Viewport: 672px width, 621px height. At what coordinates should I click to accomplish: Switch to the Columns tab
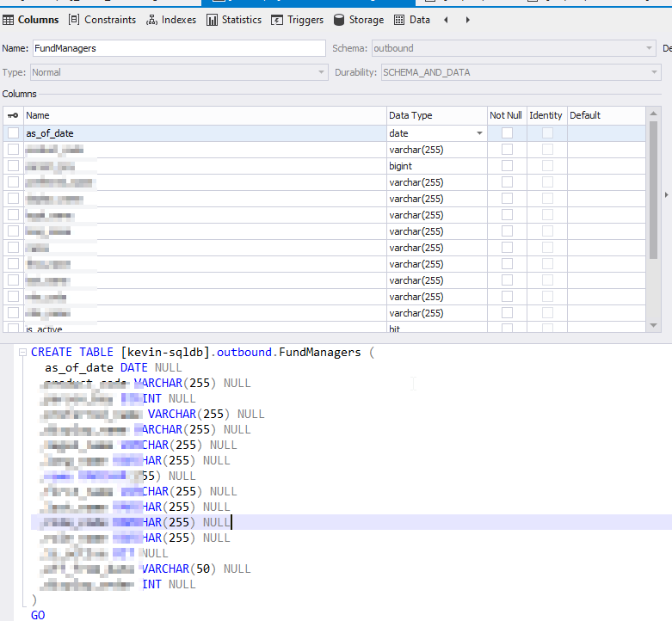point(30,20)
